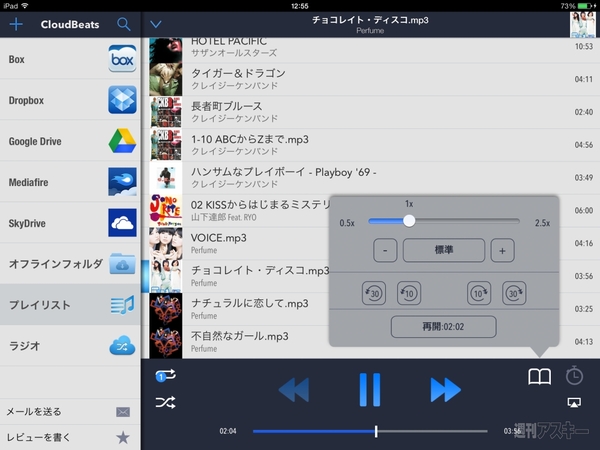Play タイガー＆ドラゴン track

(x=370, y=79)
